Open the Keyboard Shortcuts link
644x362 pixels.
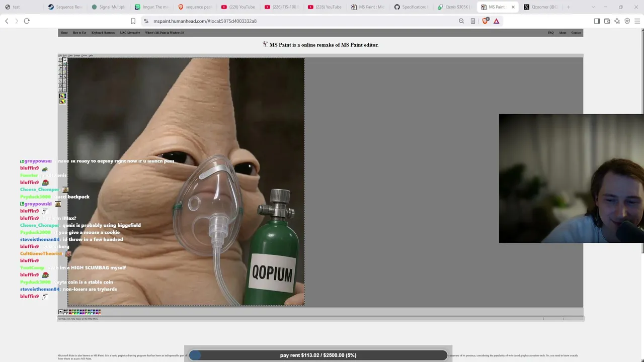[103, 33]
